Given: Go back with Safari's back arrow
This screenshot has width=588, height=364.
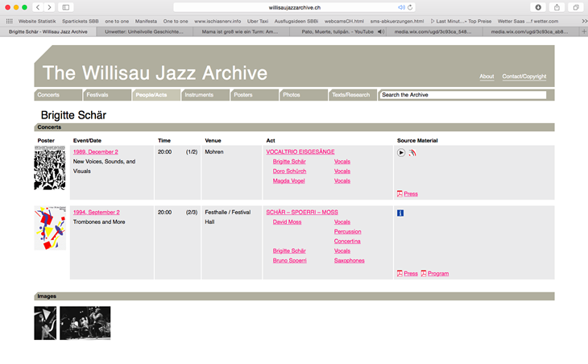Looking at the screenshot, I should click(x=38, y=7).
